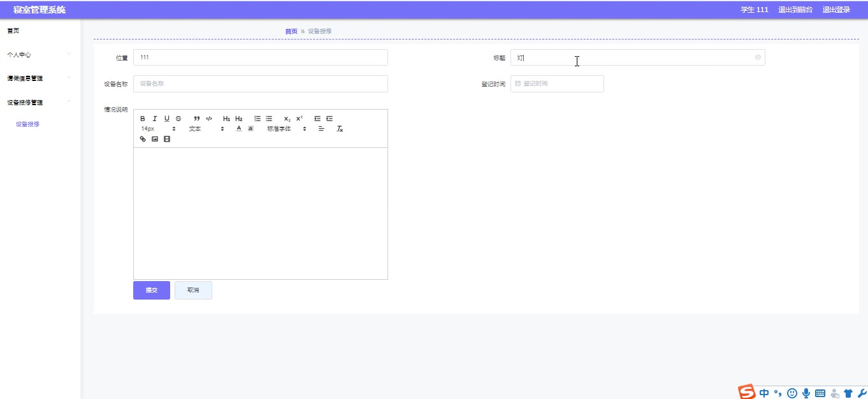Click the 寝室管理系统 title
This screenshot has width=868, height=399.
40,10
